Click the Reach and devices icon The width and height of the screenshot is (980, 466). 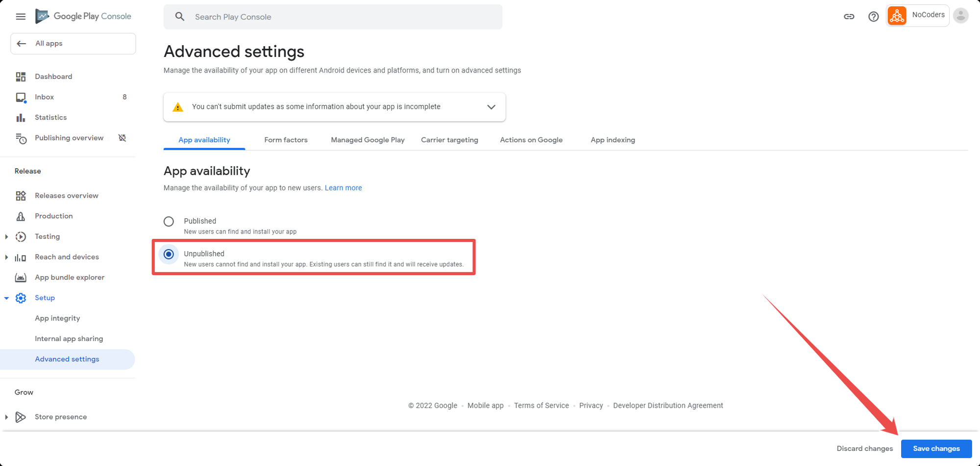21,258
